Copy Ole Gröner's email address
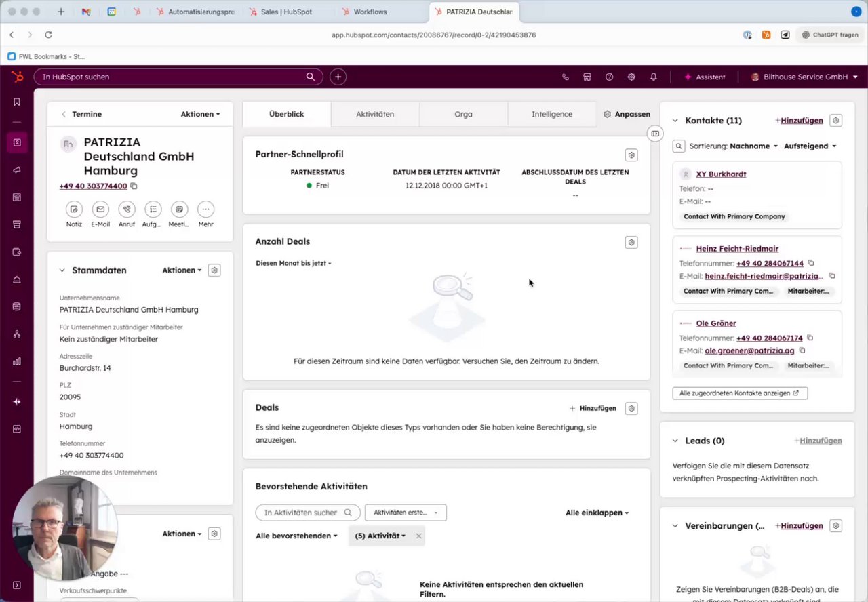This screenshot has width=868, height=602. pos(802,350)
